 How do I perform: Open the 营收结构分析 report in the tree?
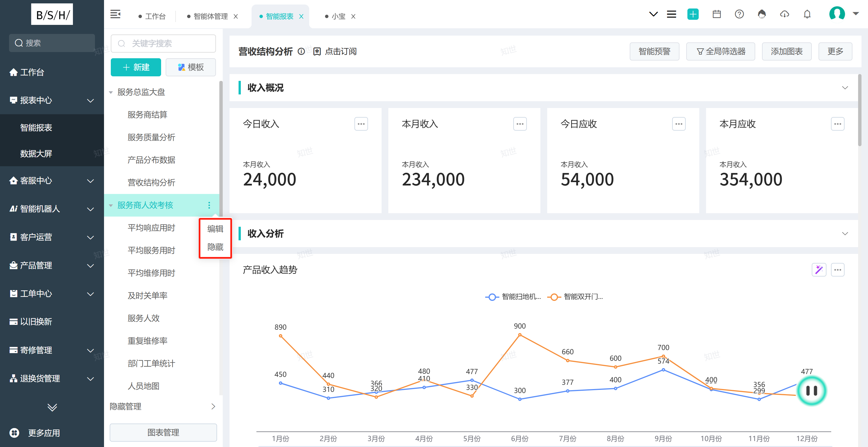coord(151,182)
